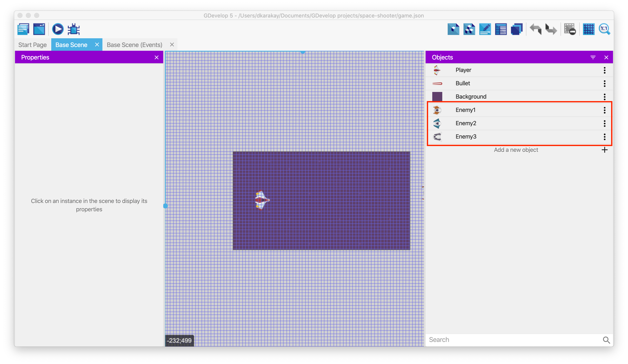Click the objects Search field
This screenshot has height=364, width=628.
[x=513, y=340]
